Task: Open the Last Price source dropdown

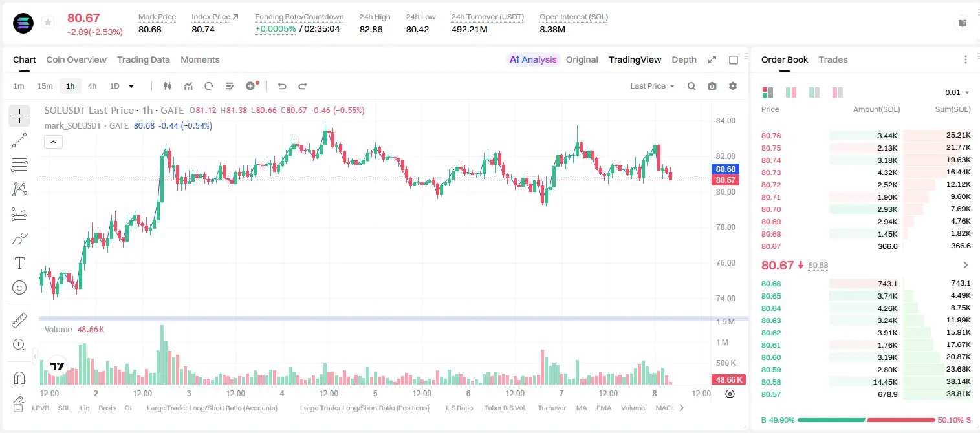Action: tap(652, 86)
